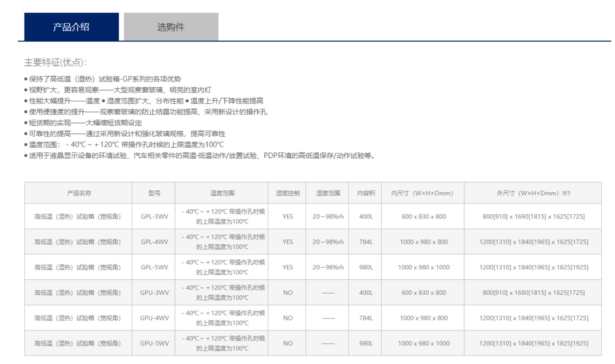This screenshot has width=615, height=364.
Task: Select the 保持了高低温 GP系列 bullet line
Action: (x=102, y=79)
